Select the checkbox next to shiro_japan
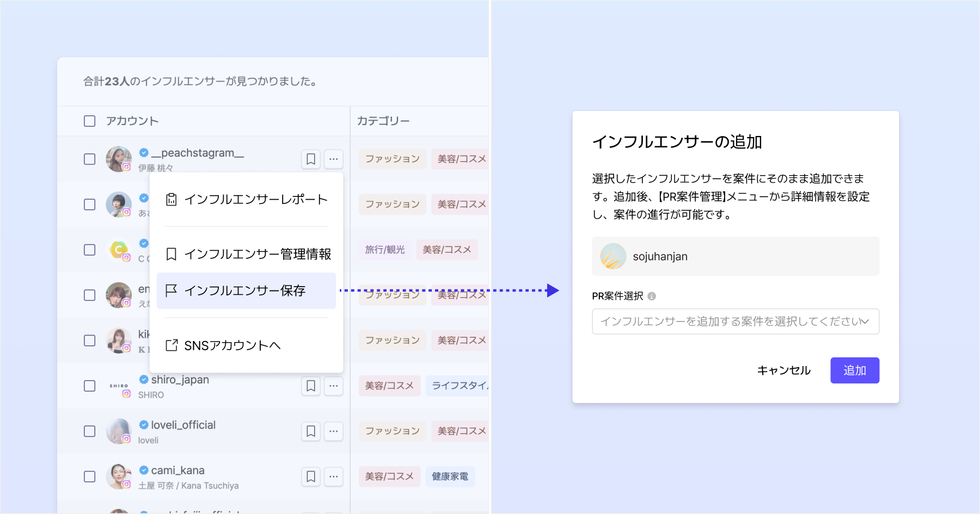 click(x=90, y=386)
